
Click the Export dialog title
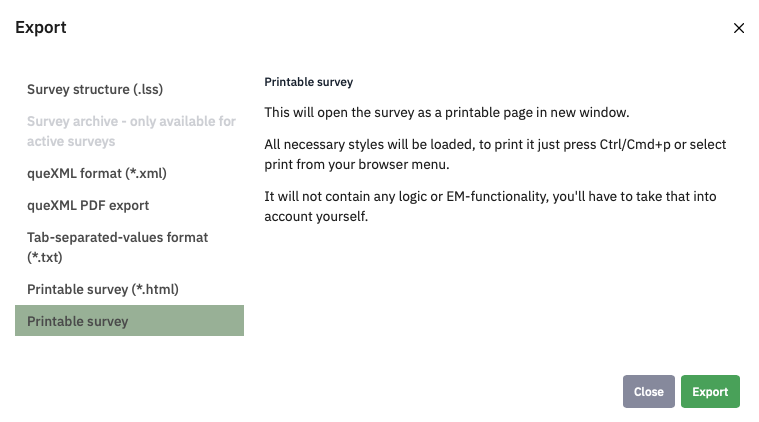(x=41, y=28)
